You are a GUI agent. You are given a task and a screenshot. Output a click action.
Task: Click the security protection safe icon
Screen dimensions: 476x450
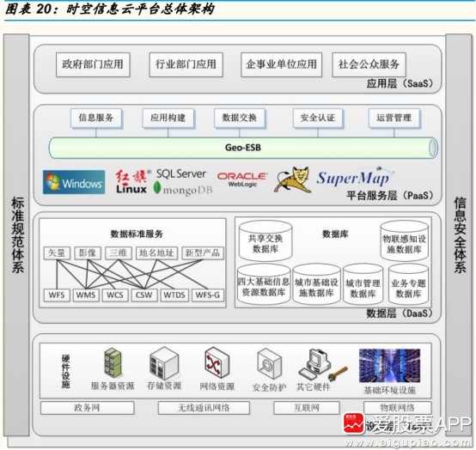click(x=269, y=364)
